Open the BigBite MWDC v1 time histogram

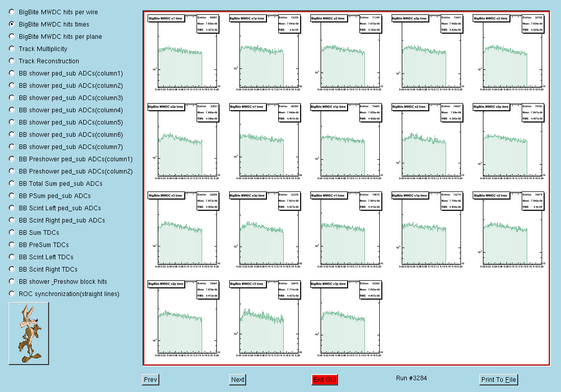346,230
